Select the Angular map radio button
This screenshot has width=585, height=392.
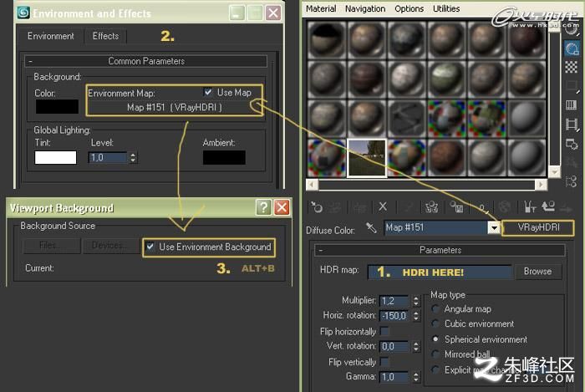(435, 308)
